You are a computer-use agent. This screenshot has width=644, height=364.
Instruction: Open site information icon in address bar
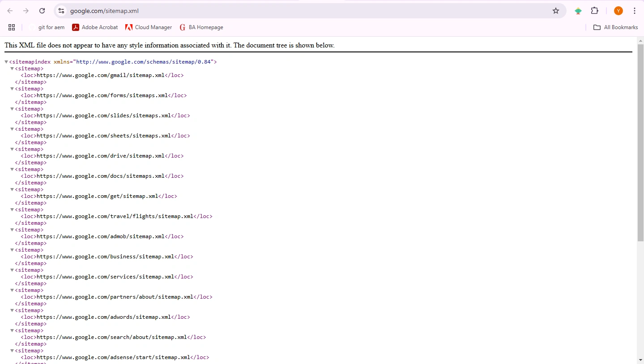pyautogui.click(x=61, y=11)
